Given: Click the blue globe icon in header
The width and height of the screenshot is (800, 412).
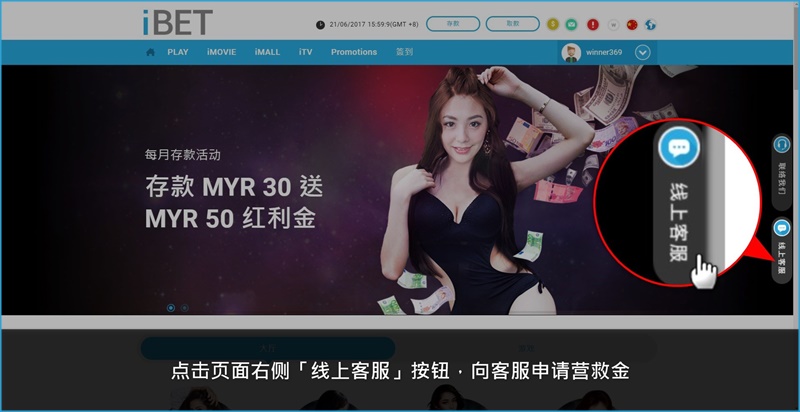Looking at the screenshot, I should pyautogui.click(x=650, y=23).
